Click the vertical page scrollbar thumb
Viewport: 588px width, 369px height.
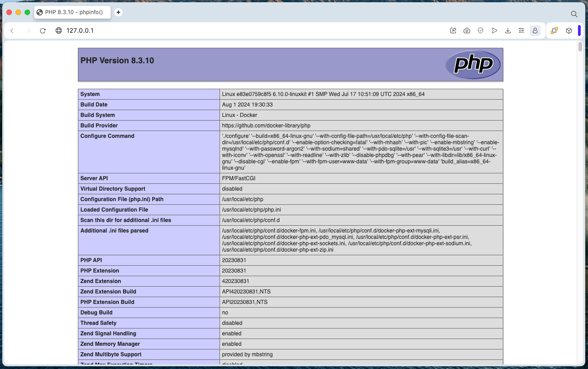(x=580, y=47)
